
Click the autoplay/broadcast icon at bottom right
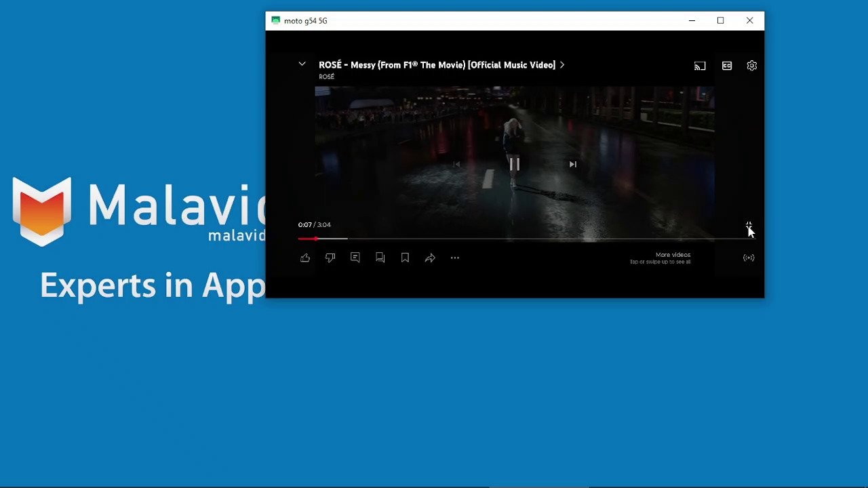pyautogui.click(x=749, y=258)
